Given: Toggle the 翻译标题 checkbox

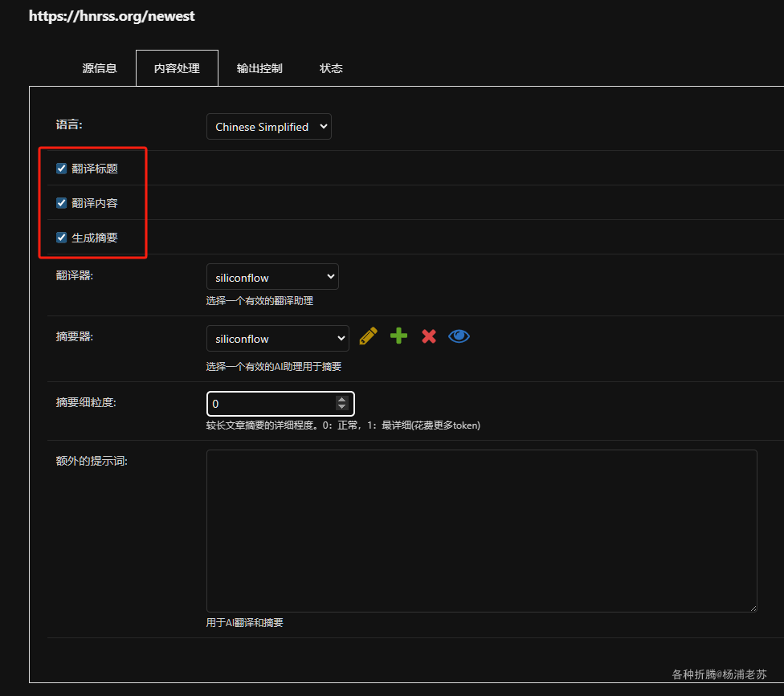Looking at the screenshot, I should pyautogui.click(x=62, y=169).
